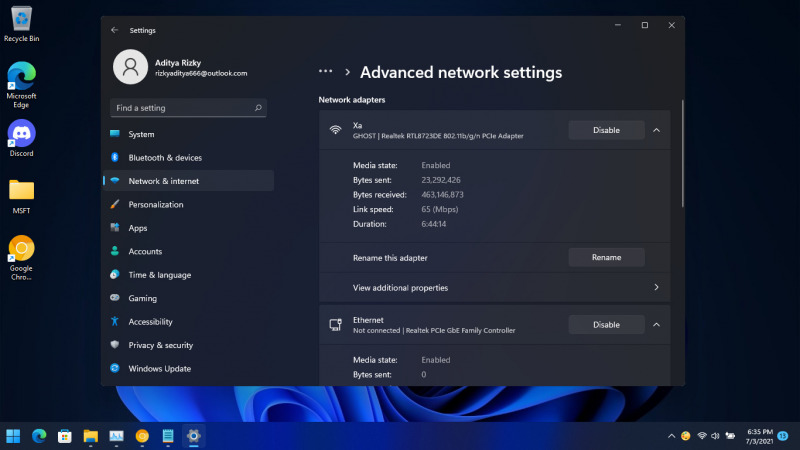Open Microsoft Store from the taskbar
Image resolution: width=800 pixels, height=450 pixels.
point(65,436)
